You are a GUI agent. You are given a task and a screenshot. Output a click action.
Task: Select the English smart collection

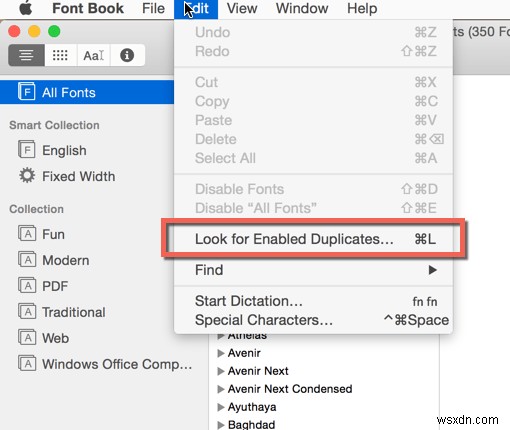(64, 150)
